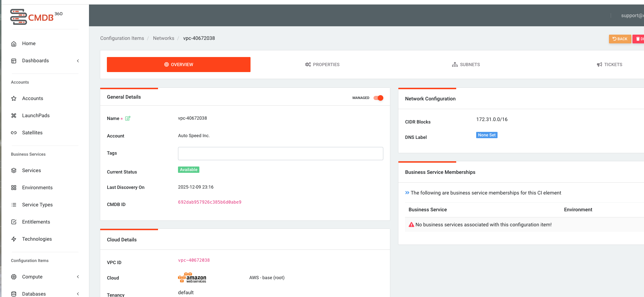Click the Available status badge

[189, 170]
